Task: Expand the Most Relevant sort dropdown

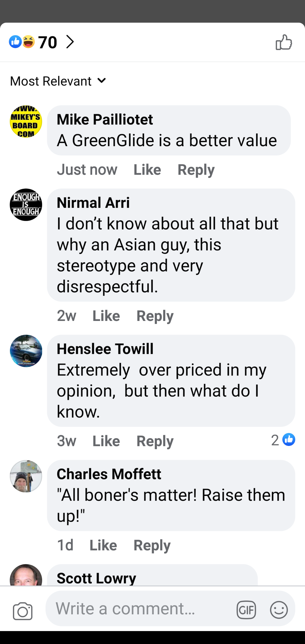Action: point(58,81)
